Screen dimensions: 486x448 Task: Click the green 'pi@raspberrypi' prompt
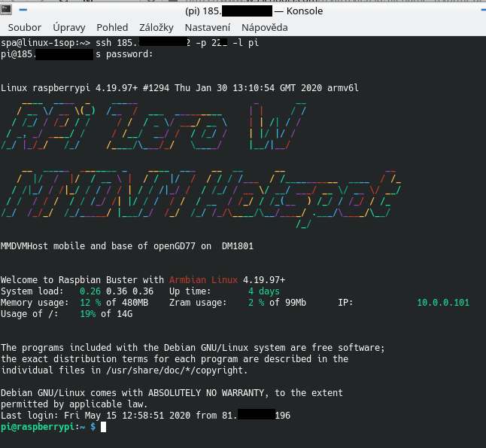[38, 427]
